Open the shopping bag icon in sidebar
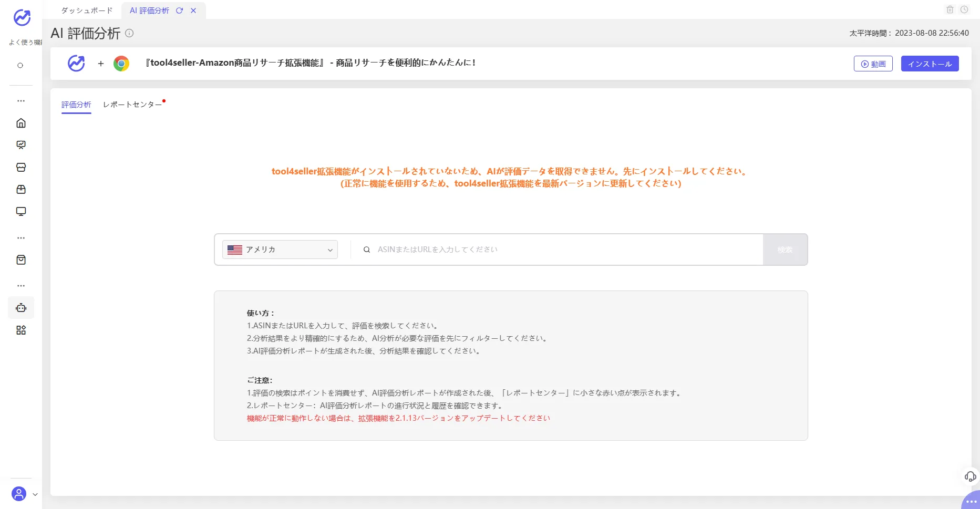The width and height of the screenshot is (980, 509). tap(21, 259)
